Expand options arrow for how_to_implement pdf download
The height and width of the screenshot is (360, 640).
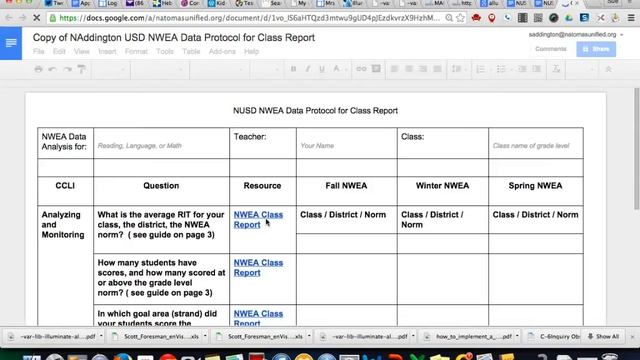pyautogui.click(x=517, y=336)
